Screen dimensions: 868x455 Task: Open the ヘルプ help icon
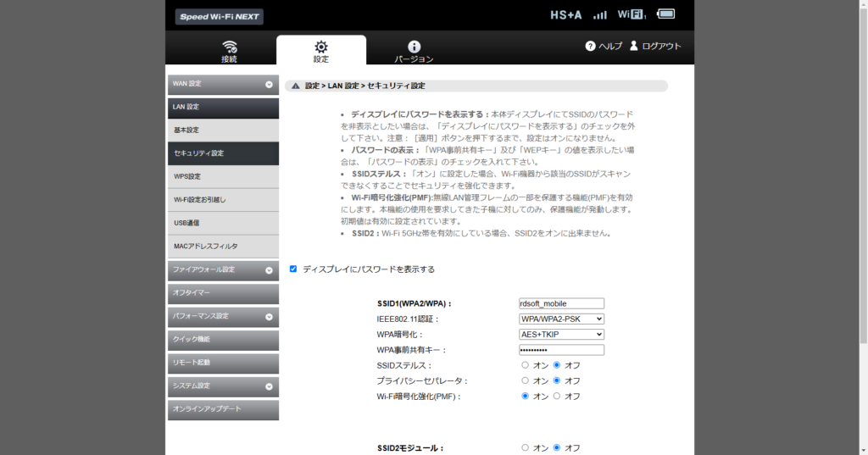591,46
